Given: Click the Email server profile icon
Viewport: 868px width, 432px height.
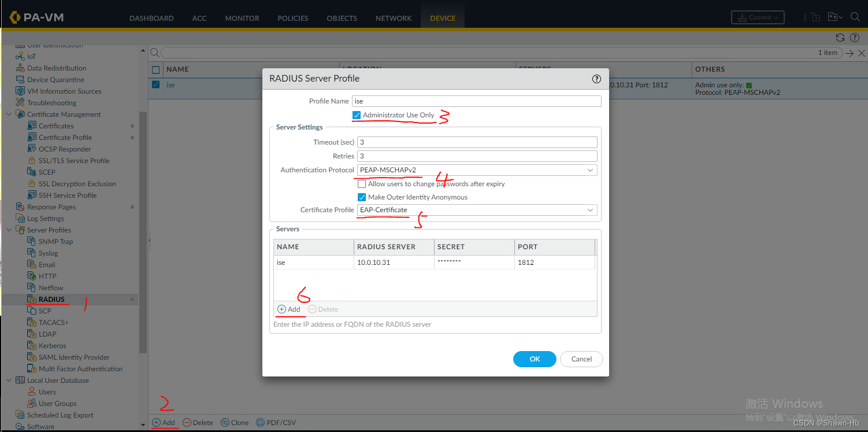Looking at the screenshot, I should click(x=32, y=265).
